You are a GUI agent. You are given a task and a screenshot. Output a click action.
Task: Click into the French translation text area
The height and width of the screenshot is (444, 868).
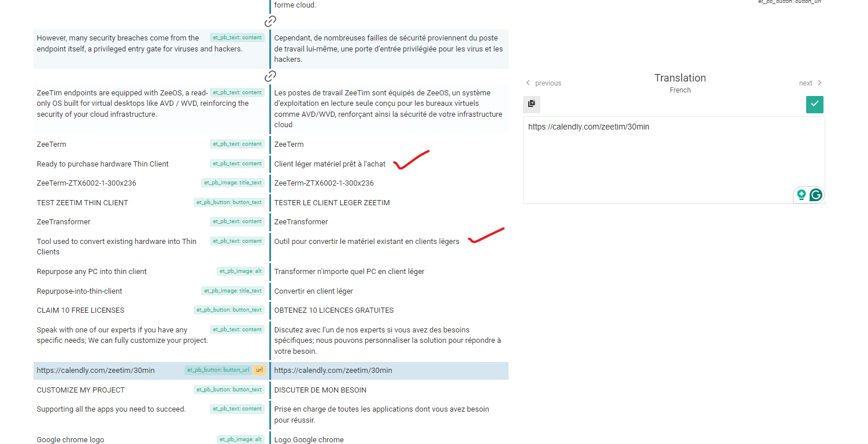tap(674, 160)
